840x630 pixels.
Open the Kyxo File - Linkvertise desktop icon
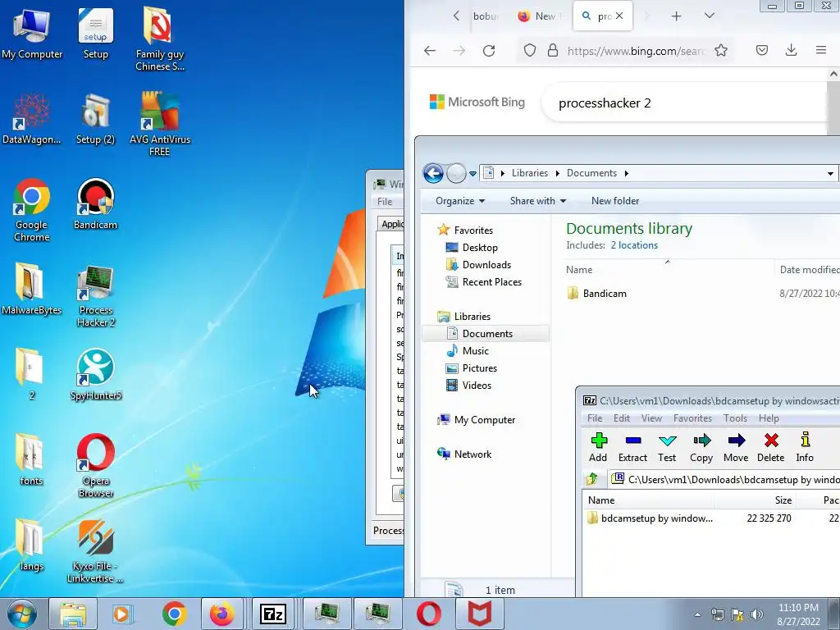tap(95, 550)
